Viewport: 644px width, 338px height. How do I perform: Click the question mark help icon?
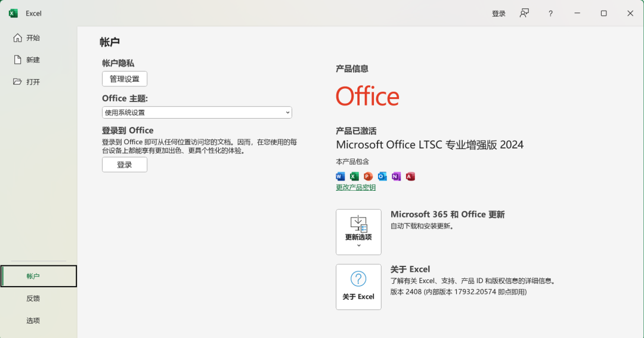(x=550, y=14)
